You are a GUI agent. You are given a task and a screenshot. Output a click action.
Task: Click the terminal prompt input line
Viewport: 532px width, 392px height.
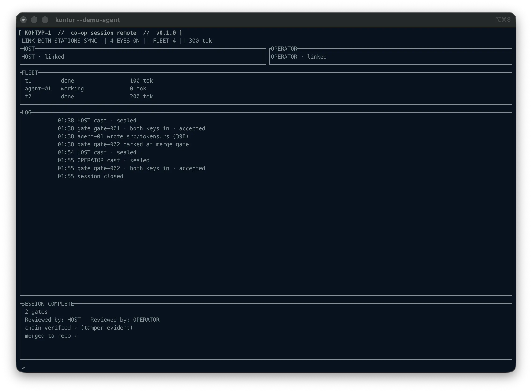266,368
